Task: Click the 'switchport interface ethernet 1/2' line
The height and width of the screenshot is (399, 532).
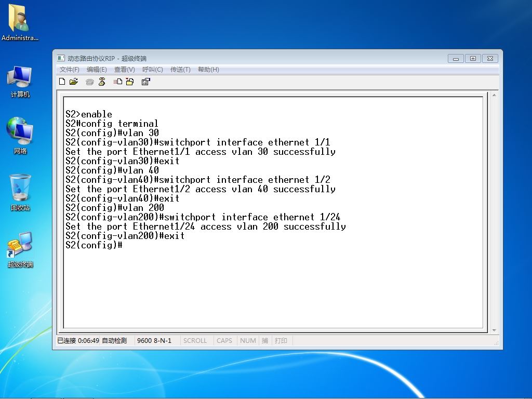Action: [x=198, y=179]
